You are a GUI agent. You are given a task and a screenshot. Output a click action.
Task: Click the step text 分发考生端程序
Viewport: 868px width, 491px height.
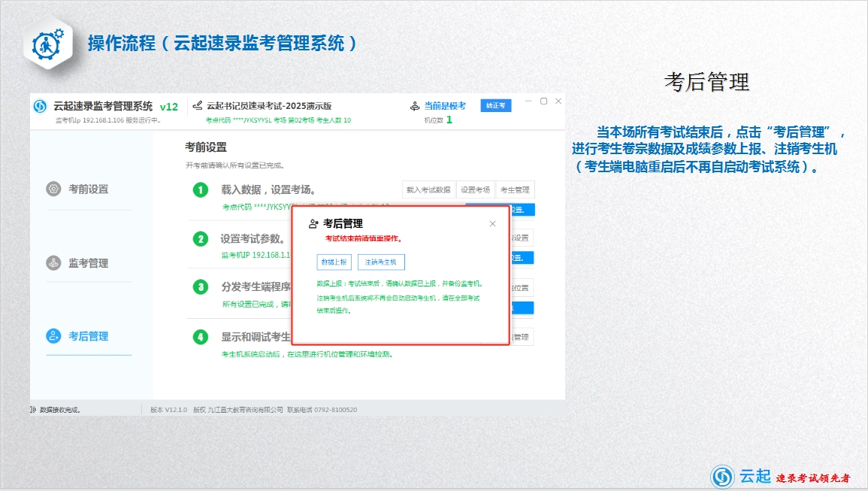click(256, 286)
